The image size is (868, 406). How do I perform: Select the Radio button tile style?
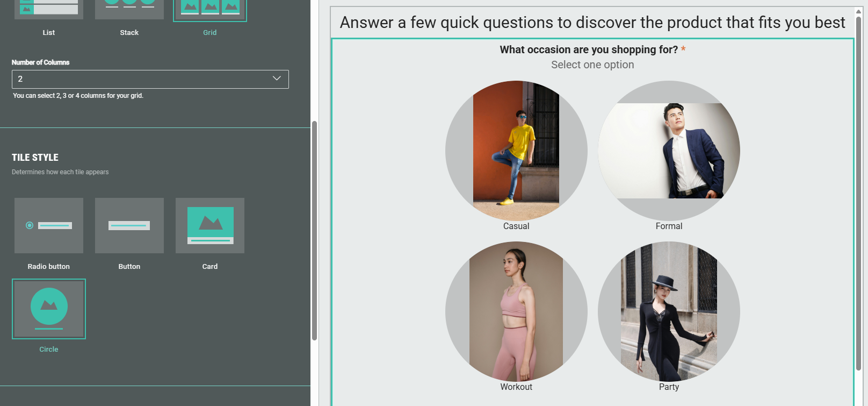[x=49, y=226]
